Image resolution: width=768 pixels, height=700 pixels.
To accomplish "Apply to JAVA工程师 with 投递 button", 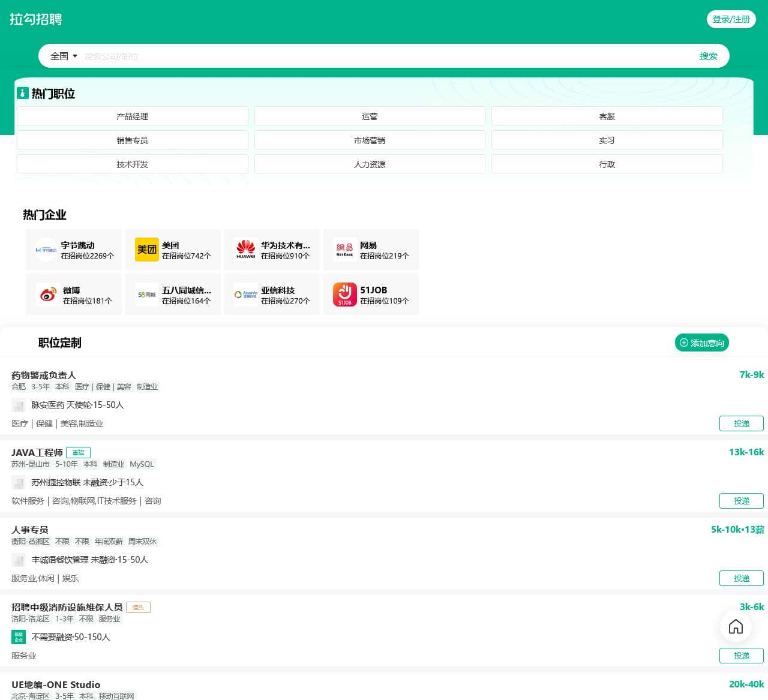I will (x=741, y=501).
